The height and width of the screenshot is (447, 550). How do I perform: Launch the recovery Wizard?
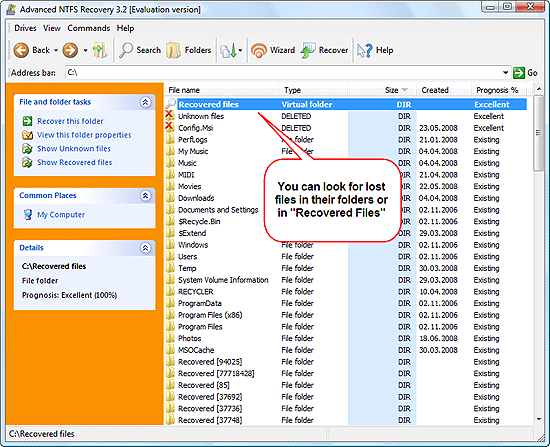coord(273,50)
